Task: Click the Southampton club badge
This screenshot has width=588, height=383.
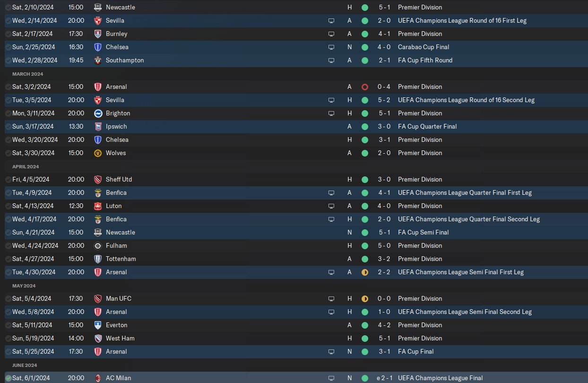Action: (x=98, y=60)
